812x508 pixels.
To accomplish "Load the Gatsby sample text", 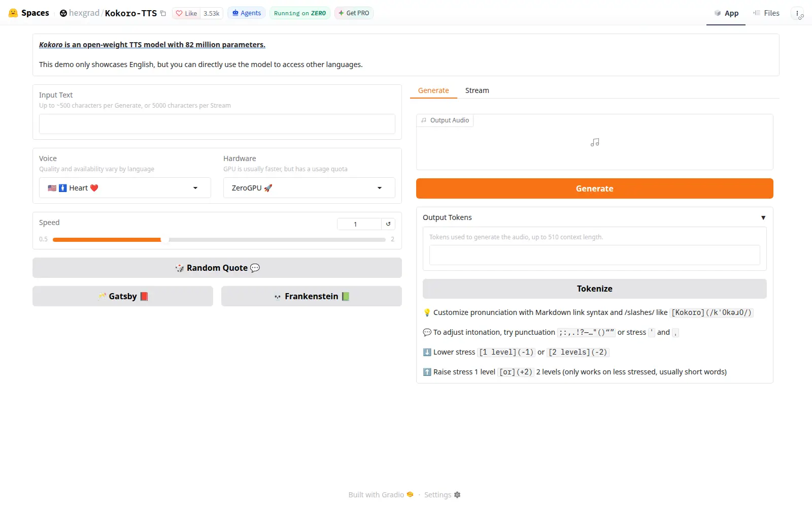I will (123, 296).
